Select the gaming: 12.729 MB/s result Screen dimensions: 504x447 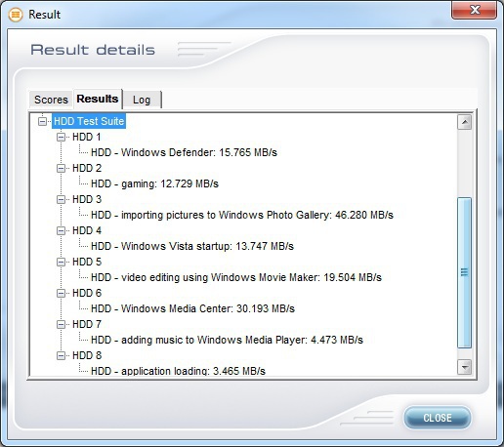[154, 183]
